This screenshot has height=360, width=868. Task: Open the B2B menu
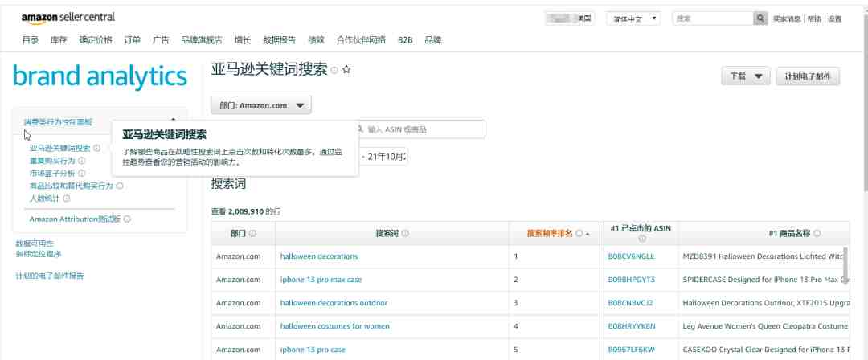405,40
